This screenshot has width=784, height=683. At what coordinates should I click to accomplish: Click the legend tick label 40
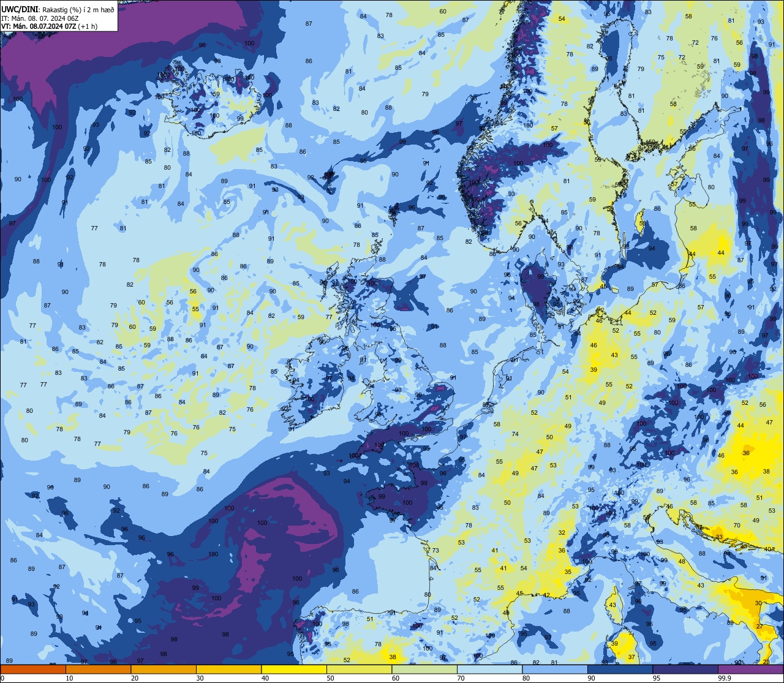tap(265, 678)
